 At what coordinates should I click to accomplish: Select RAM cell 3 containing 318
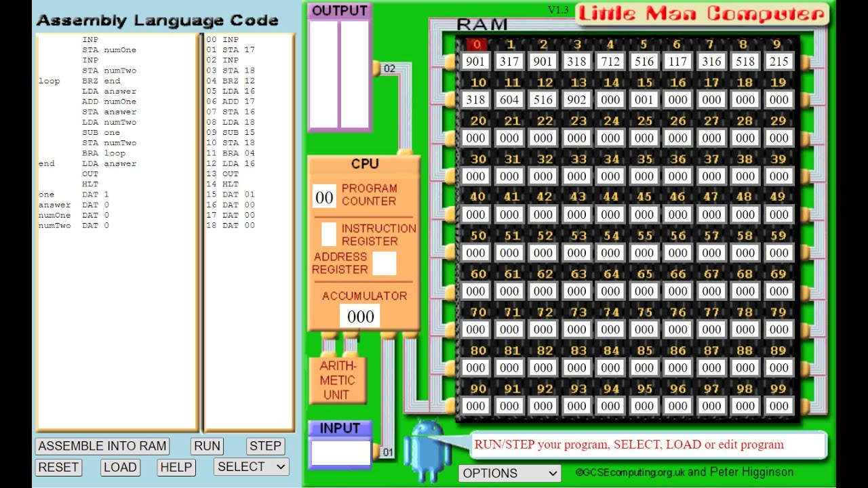[576, 62]
